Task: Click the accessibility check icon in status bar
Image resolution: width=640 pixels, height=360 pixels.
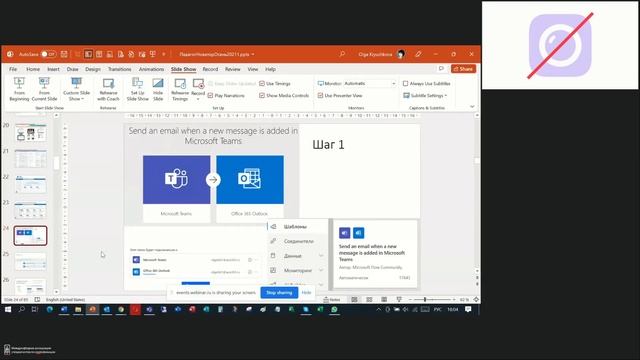Action: 37,300
